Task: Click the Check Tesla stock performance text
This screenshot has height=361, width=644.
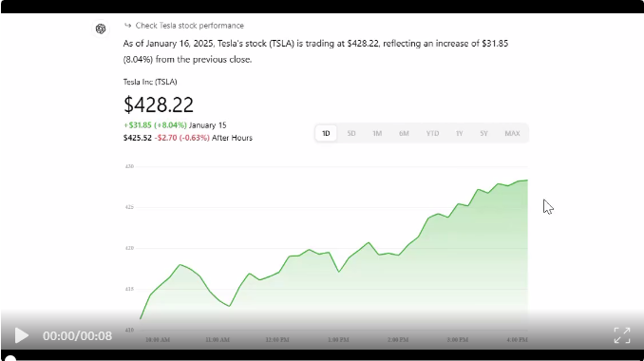Action: tap(190, 26)
